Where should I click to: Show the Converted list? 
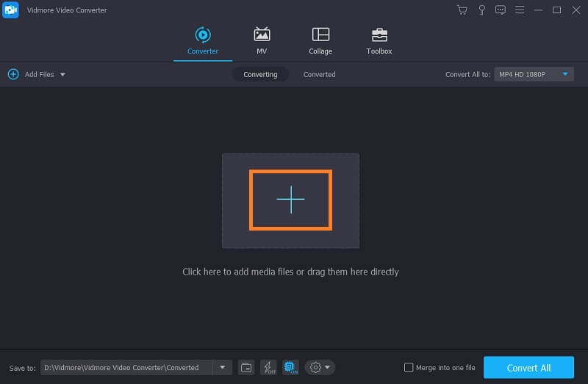point(319,74)
